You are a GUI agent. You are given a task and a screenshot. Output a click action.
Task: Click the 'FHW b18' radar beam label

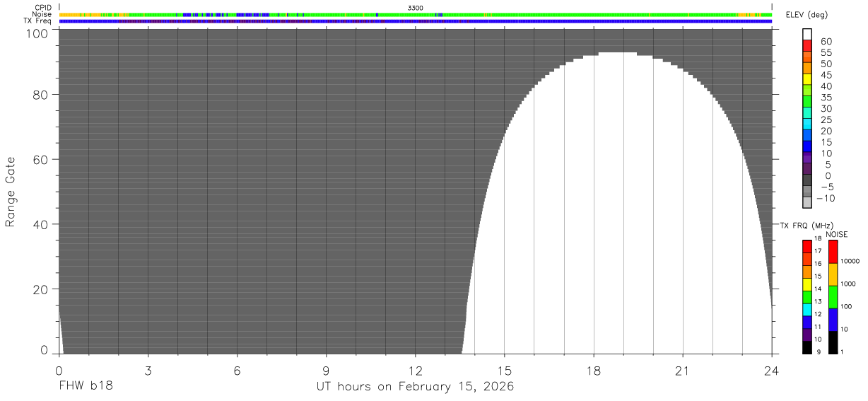(86, 387)
